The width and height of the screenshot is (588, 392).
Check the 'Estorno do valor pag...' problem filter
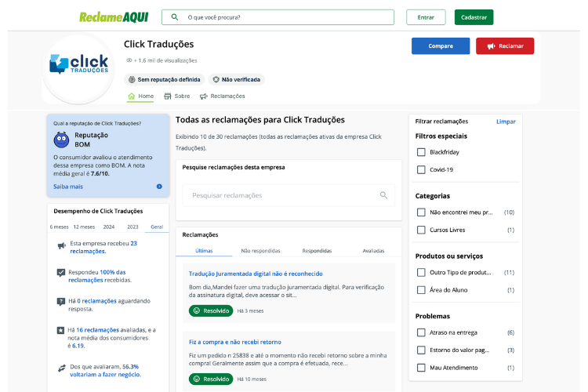pos(421,350)
